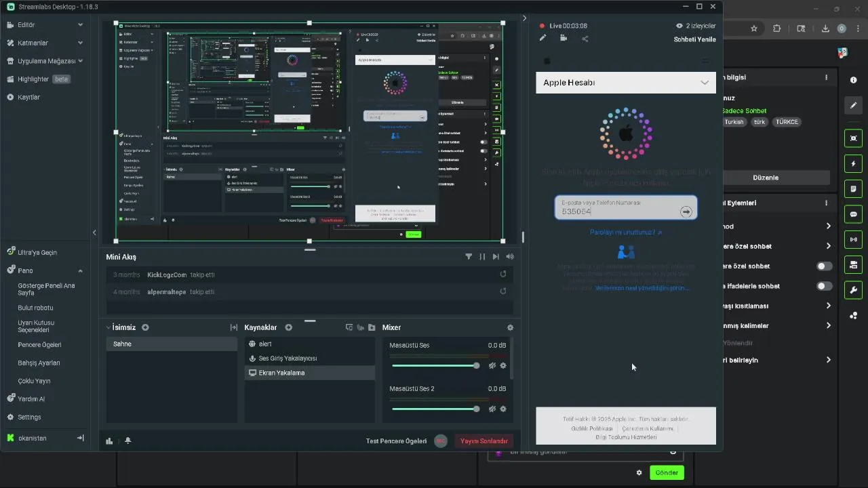Replay the alpermaltepe follow alert

pyautogui.click(x=503, y=291)
